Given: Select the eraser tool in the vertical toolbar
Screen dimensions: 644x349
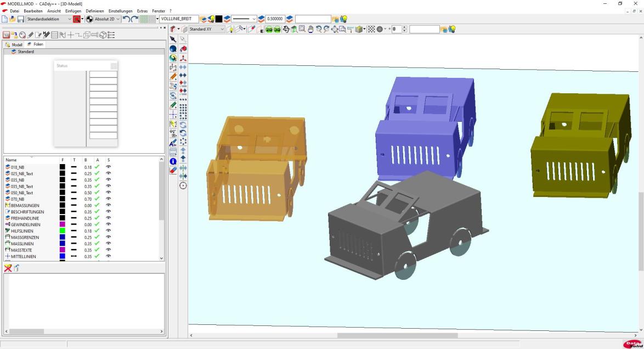Looking at the screenshot, I should pos(173,171).
